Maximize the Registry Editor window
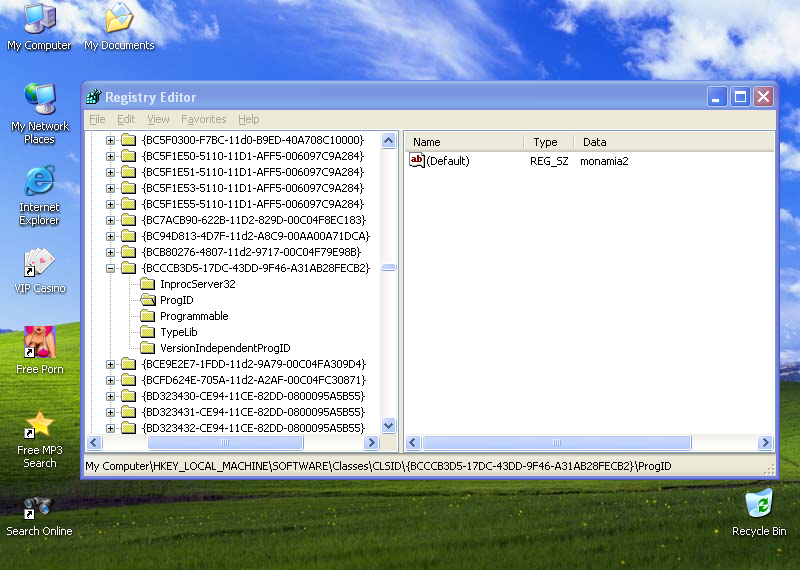Image resolution: width=800 pixels, height=570 pixels. click(740, 96)
